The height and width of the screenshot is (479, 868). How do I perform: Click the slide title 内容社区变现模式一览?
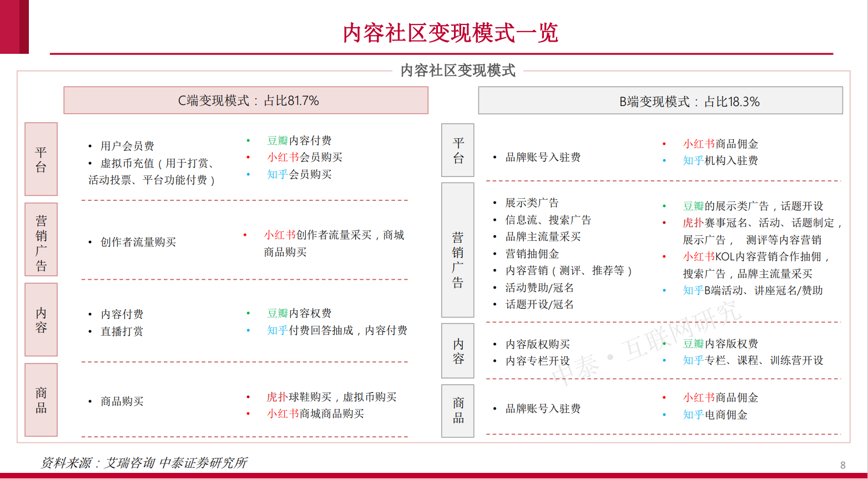pyautogui.click(x=450, y=33)
